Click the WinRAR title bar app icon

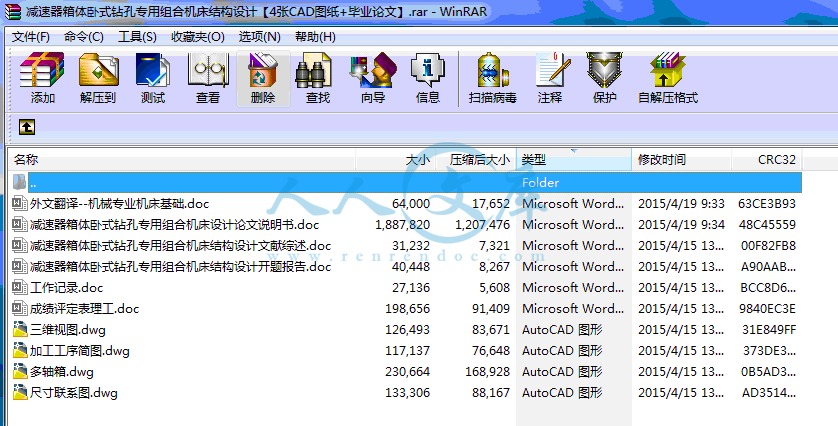point(12,11)
